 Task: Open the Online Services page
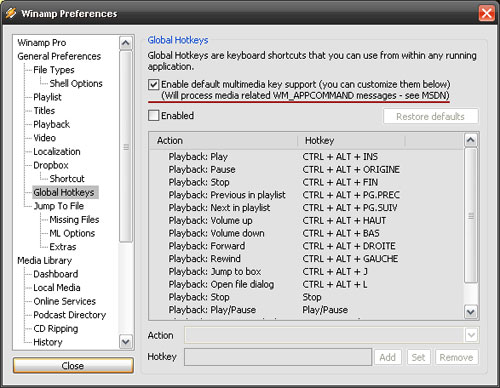(x=65, y=301)
